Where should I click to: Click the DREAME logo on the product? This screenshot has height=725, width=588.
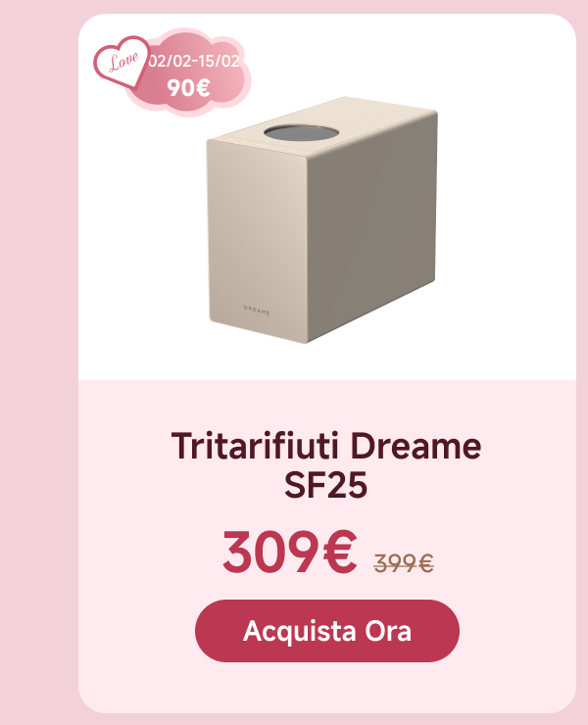256,307
